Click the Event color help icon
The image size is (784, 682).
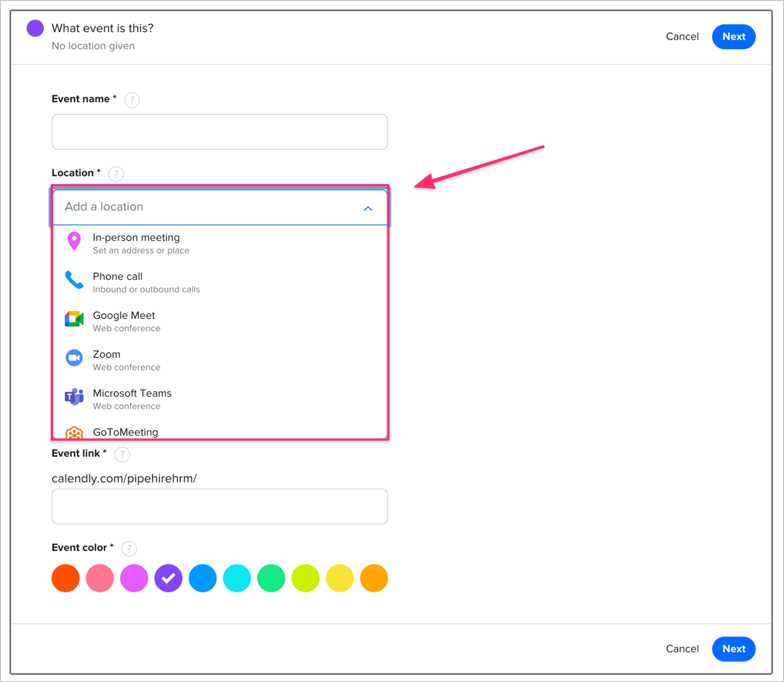coord(129,548)
